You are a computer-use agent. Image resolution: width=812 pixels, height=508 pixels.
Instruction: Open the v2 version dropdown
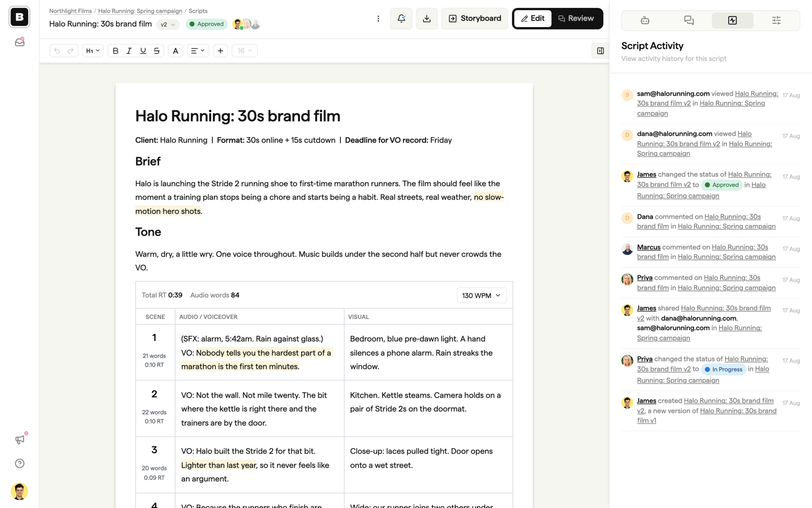[x=168, y=24]
